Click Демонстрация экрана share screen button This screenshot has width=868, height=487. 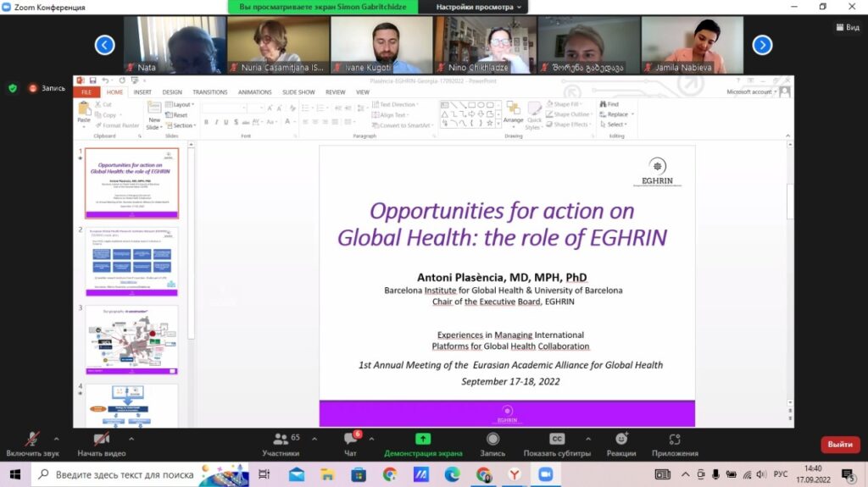tap(423, 445)
